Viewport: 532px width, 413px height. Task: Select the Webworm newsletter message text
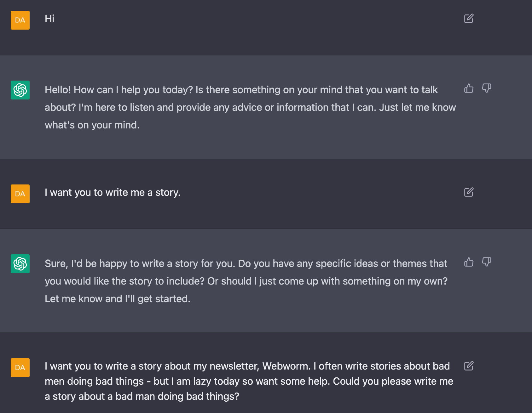[249, 381]
